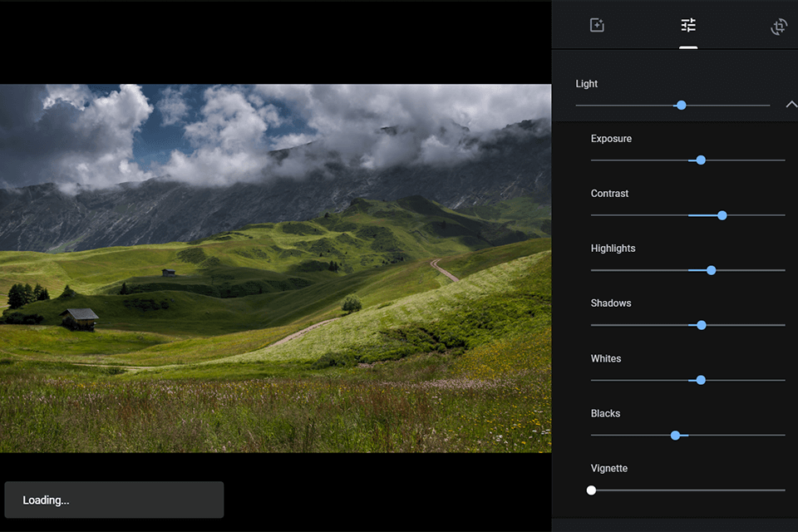Click the Vignette label
Screen dimensions: 798x532
608,468
